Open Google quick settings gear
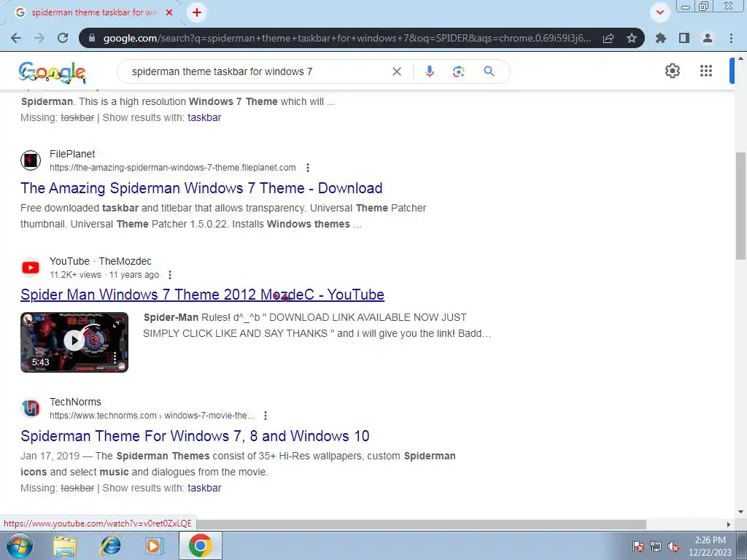The image size is (747, 560). pyautogui.click(x=672, y=71)
